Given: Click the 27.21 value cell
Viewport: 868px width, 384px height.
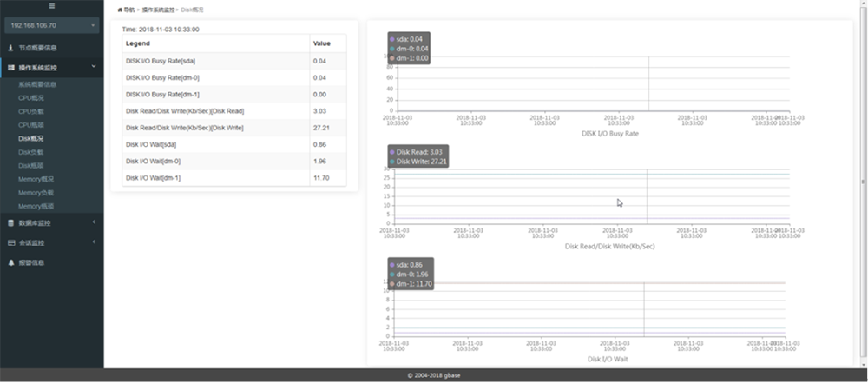Looking at the screenshot, I should point(328,128).
